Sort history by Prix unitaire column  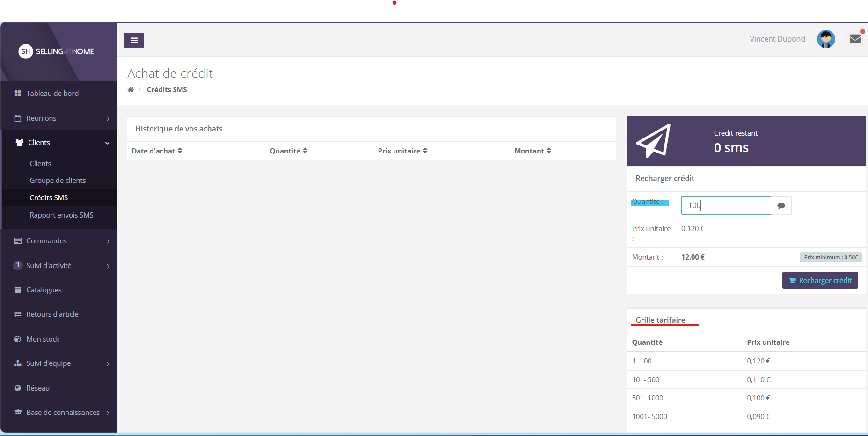[x=402, y=151]
